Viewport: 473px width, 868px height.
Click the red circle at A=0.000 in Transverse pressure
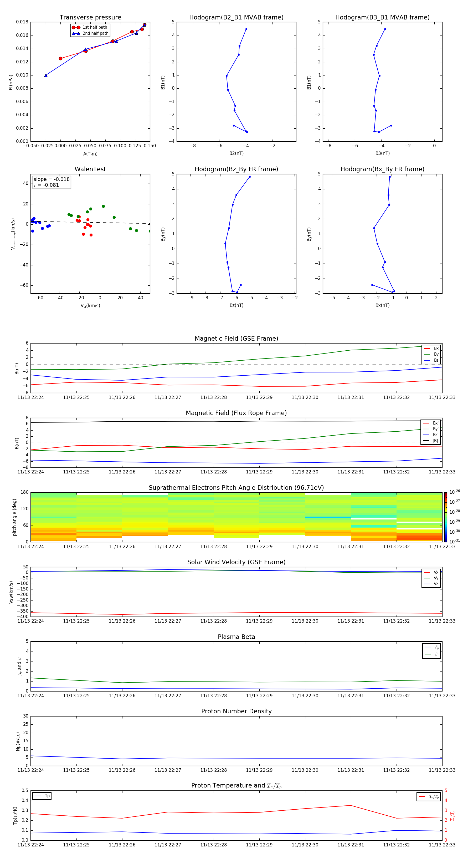pos(61,59)
